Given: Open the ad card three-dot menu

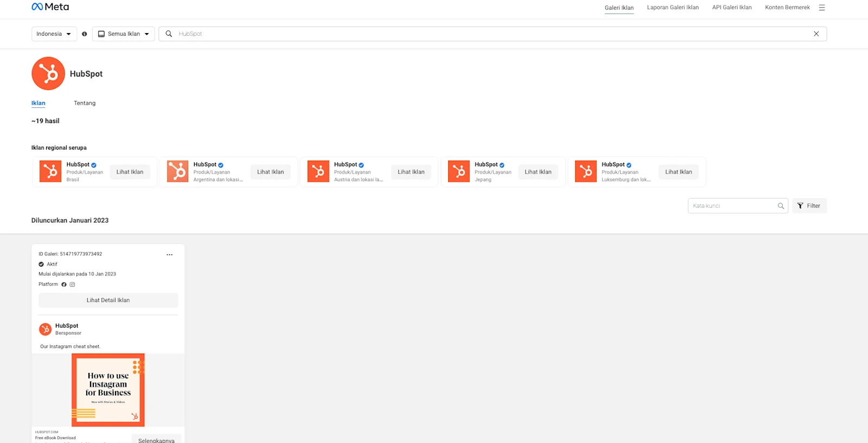Looking at the screenshot, I should (169, 254).
